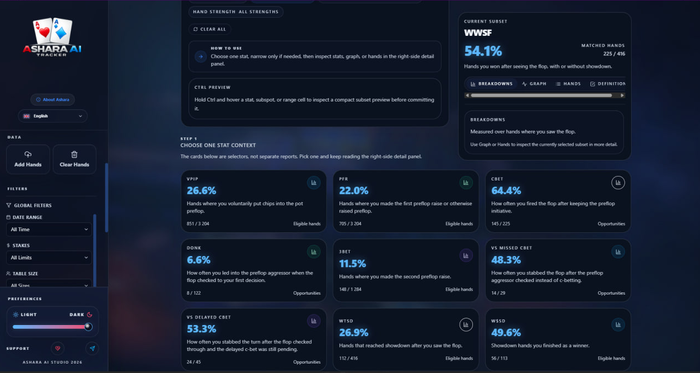Click the chart icon on the WTSD card
Viewport: 700px width, 373px height.
pyautogui.click(x=466, y=325)
